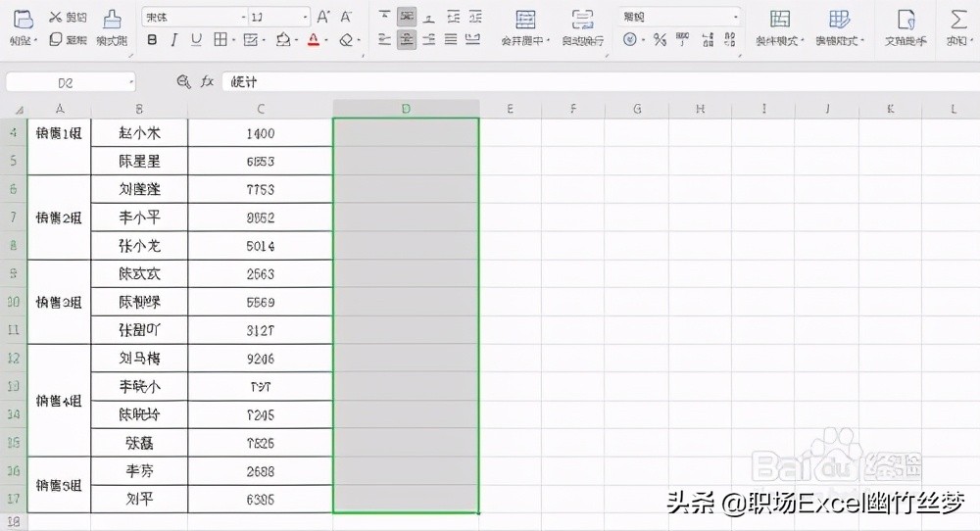Expand Merge and Center dropdown arrow

[x=548, y=41]
